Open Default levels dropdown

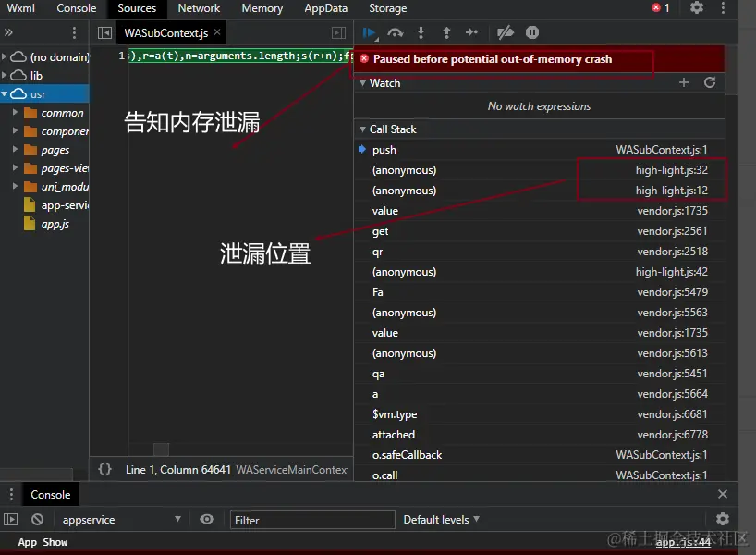tap(441, 520)
